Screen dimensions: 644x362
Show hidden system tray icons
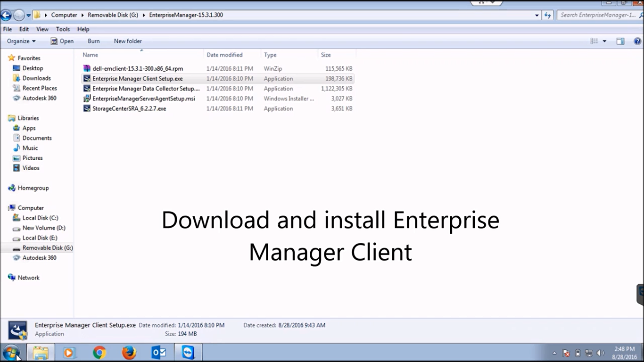pyautogui.click(x=554, y=353)
